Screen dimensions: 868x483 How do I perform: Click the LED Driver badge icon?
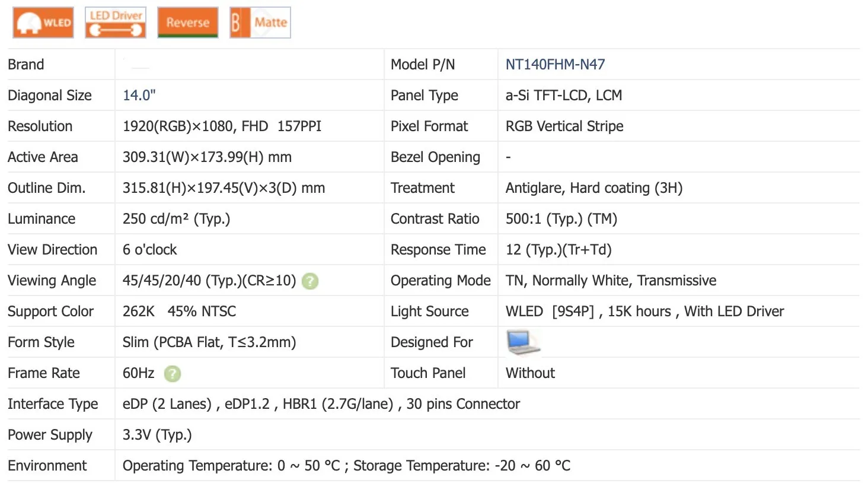click(116, 23)
